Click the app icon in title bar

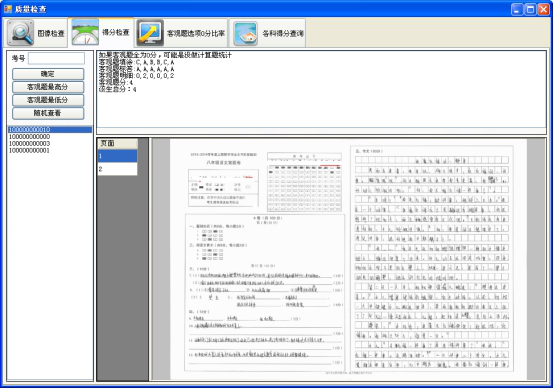point(8,8)
